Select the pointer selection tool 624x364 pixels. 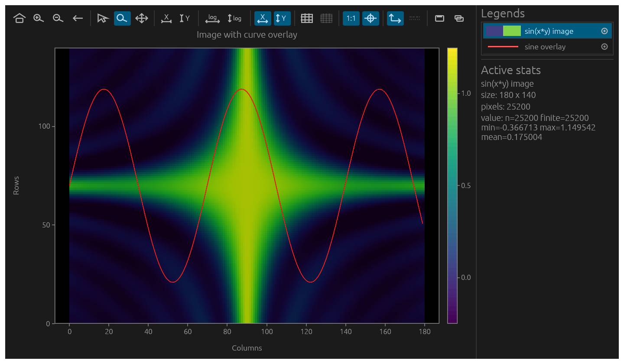click(x=103, y=18)
